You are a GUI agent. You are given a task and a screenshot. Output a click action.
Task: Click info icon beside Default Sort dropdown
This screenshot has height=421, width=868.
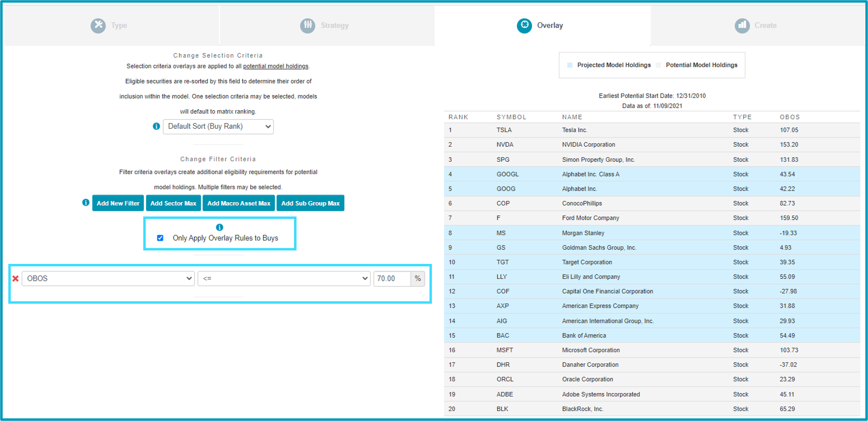pyautogui.click(x=156, y=126)
